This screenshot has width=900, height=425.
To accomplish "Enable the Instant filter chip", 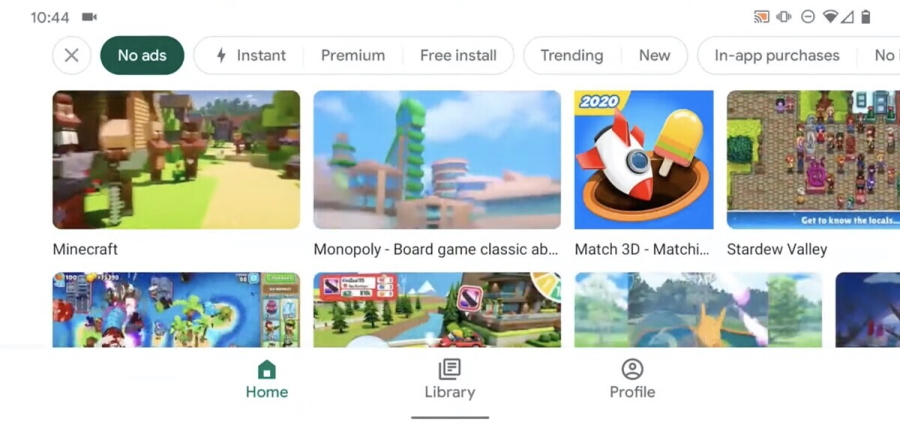I will click(x=250, y=56).
